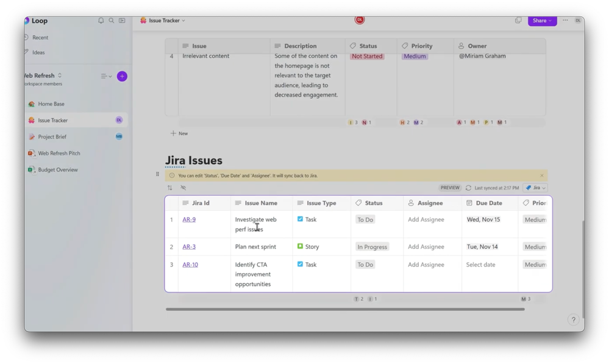Open the page list sort dropdown

[106, 76]
